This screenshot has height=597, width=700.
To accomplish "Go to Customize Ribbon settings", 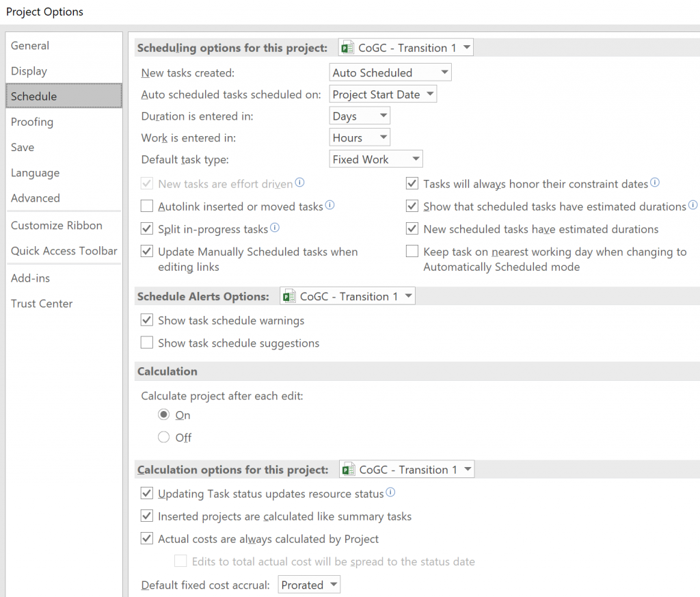I will tap(57, 226).
